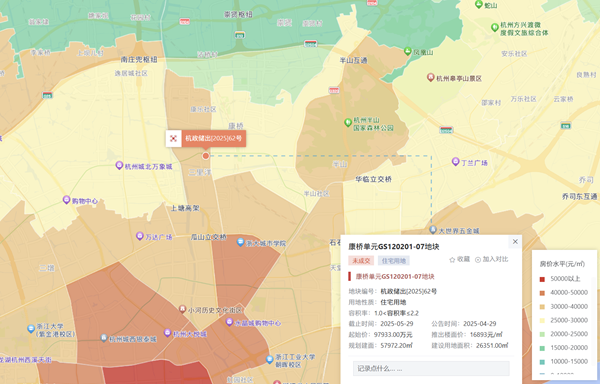Click the 华临立交桥 map label
The width and height of the screenshot is (600, 384).
pyautogui.click(x=373, y=179)
